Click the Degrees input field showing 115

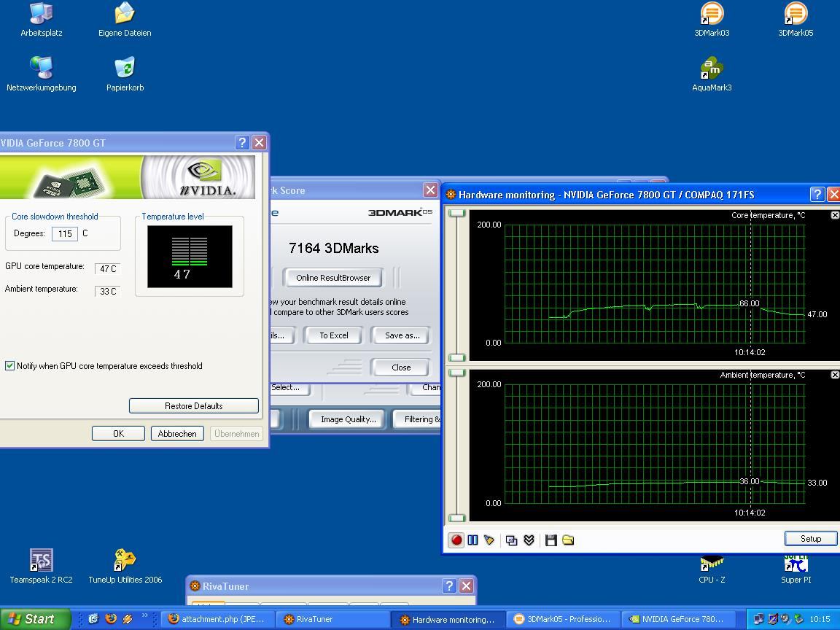coord(65,233)
